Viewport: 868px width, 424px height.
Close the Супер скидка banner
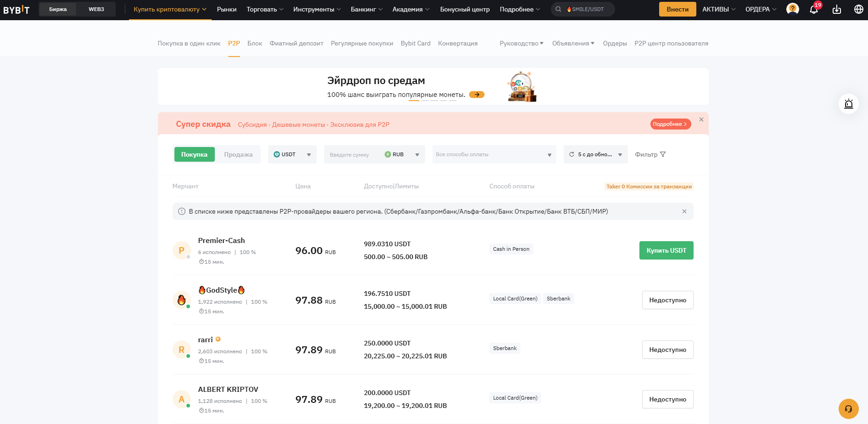pos(701,119)
